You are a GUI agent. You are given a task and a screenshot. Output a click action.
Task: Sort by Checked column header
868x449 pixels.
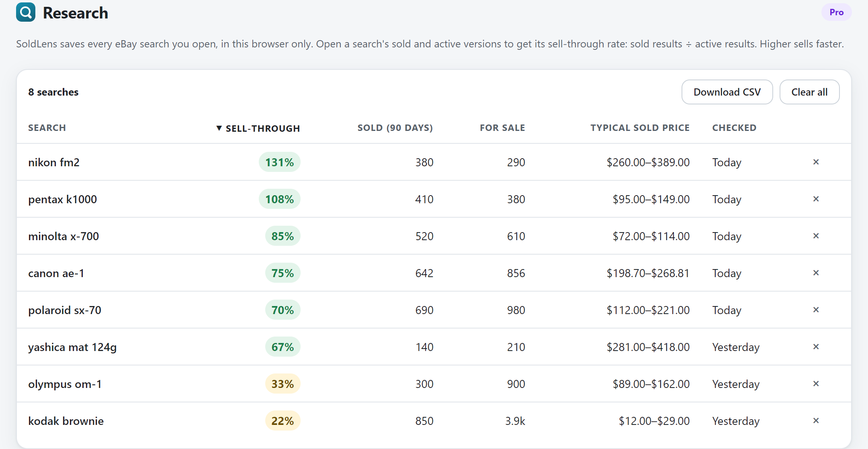tap(734, 128)
